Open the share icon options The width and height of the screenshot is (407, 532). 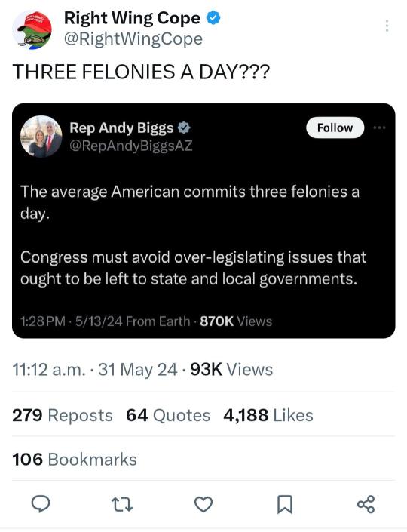(x=366, y=504)
